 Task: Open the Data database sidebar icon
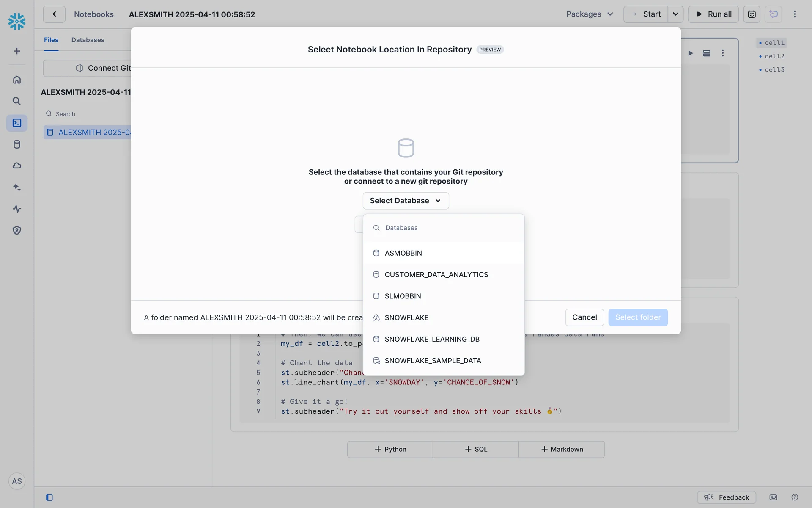tap(17, 144)
